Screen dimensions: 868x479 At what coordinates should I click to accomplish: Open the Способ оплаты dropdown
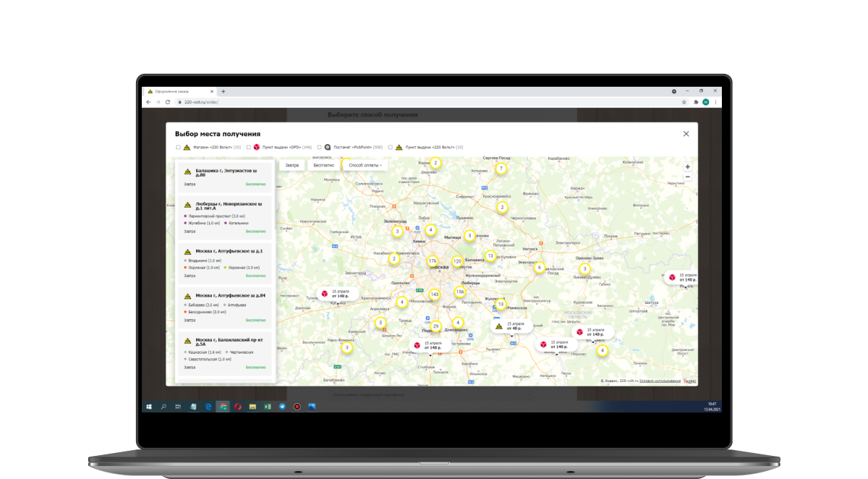(365, 165)
